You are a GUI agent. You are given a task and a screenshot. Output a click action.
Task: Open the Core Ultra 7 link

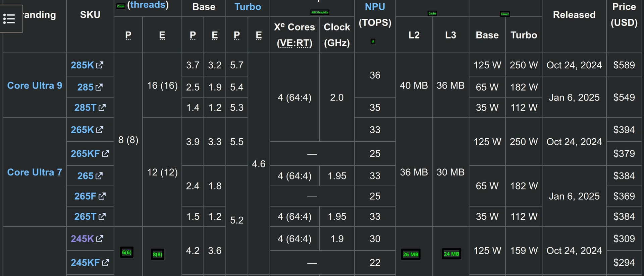point(35,172)
